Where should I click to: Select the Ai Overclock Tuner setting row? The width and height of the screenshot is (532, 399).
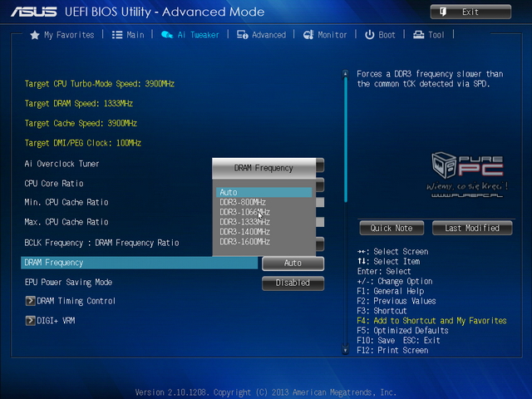pos(62,164)
